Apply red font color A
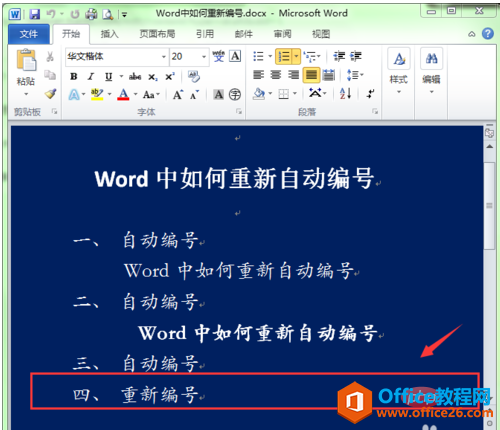This screenshot has width=500, height=430. (x=123, y=95)
